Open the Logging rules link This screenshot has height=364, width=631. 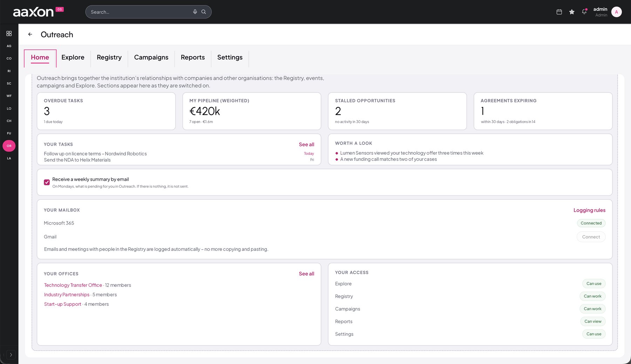point(589,210)
